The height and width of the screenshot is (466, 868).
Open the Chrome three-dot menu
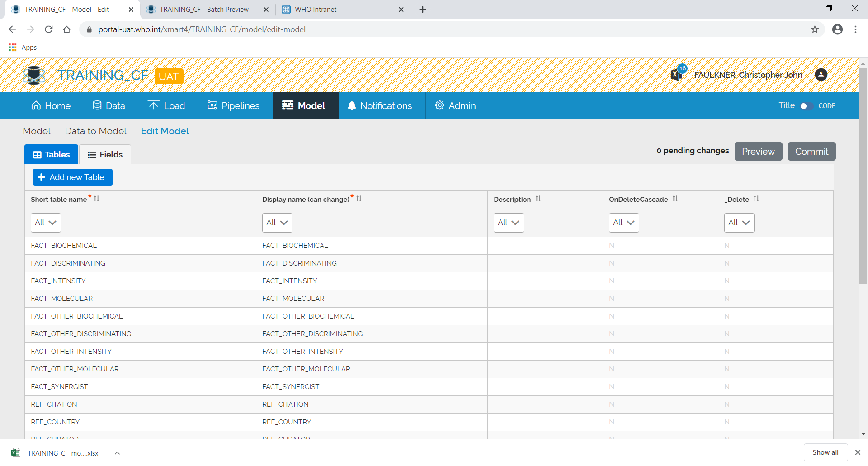pos(855,29)
